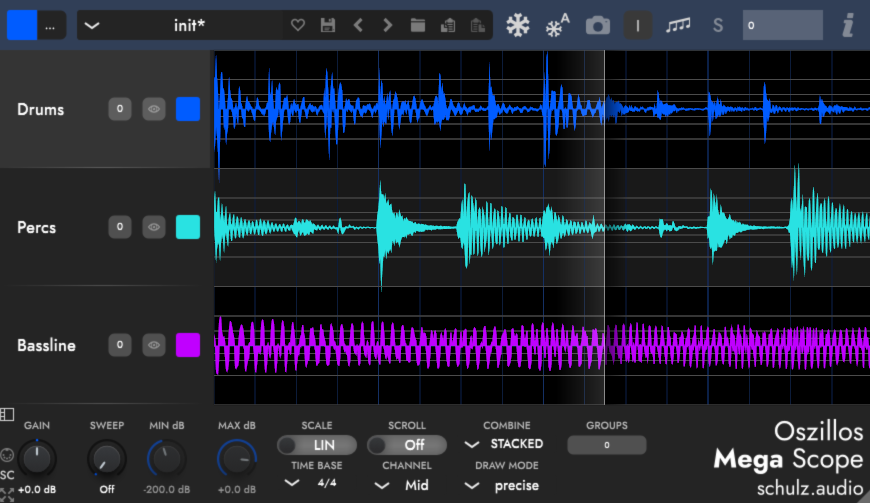The height and width of the screenshot is (503, 870).
Task: Go to the next preset arrow
Action: coord(388,26)
